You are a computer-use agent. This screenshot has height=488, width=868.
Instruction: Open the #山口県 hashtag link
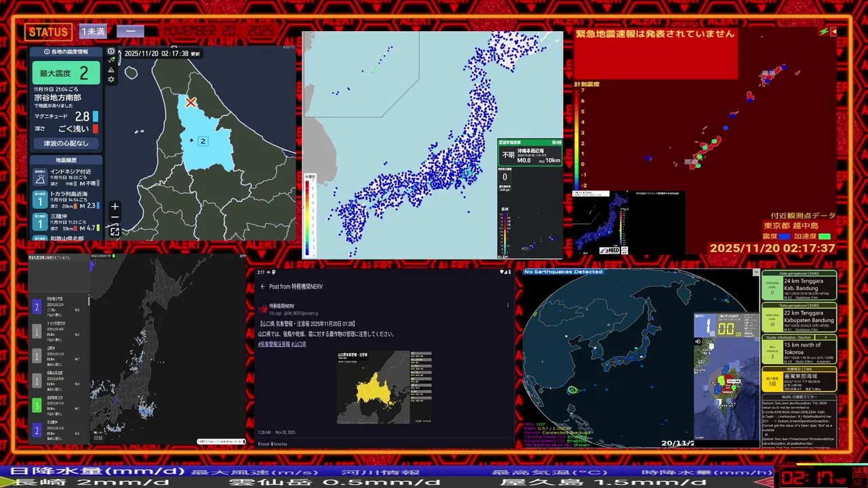298,344
